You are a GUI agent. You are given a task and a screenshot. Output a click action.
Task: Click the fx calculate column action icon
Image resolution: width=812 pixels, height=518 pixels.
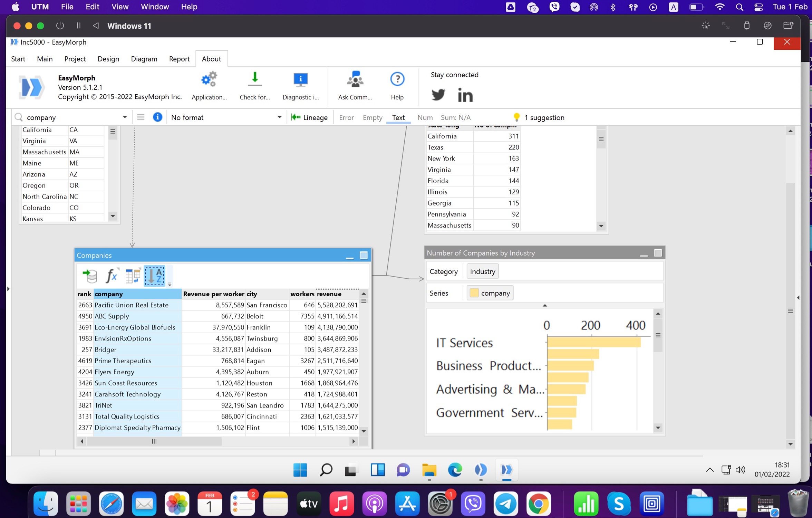(x=111, y=276)
